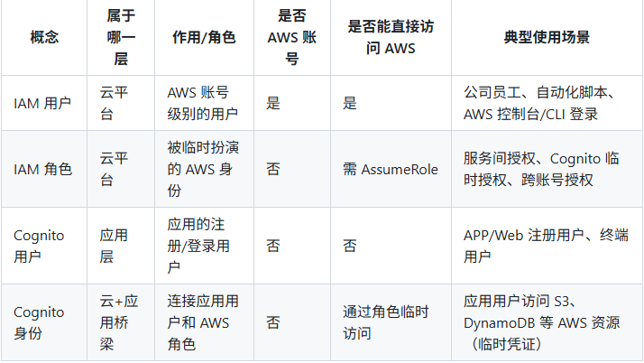Select the 典型使用场景 column header

[x=547, y=38]
